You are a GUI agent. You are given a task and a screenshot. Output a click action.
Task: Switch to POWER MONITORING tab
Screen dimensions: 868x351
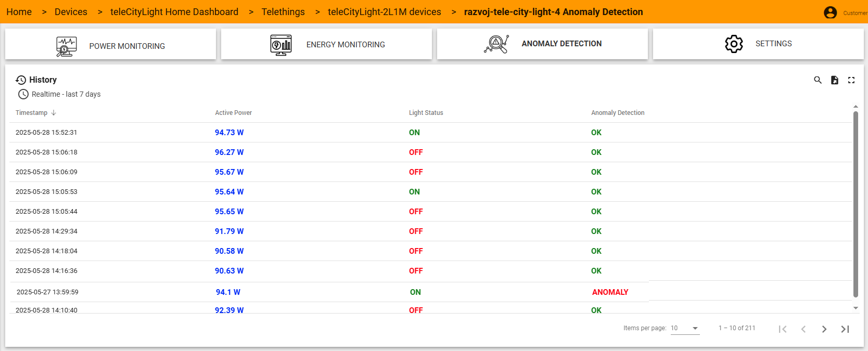click(110, 44)
